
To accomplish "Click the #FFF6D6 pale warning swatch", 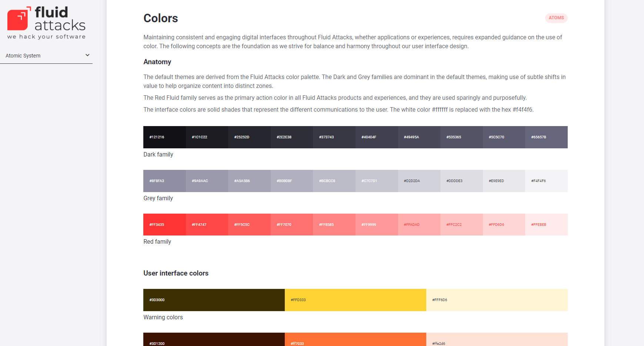I will [x=497, y=300].
